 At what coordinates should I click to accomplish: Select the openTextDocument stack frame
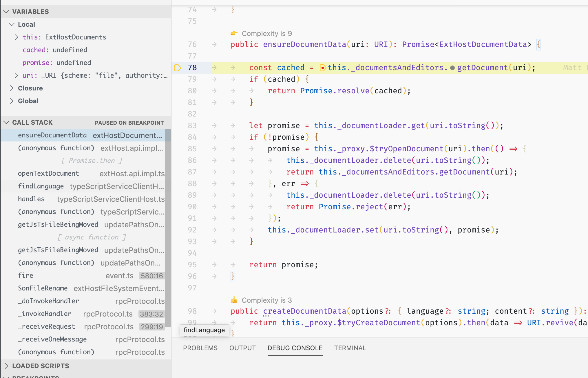pos(49,173)
